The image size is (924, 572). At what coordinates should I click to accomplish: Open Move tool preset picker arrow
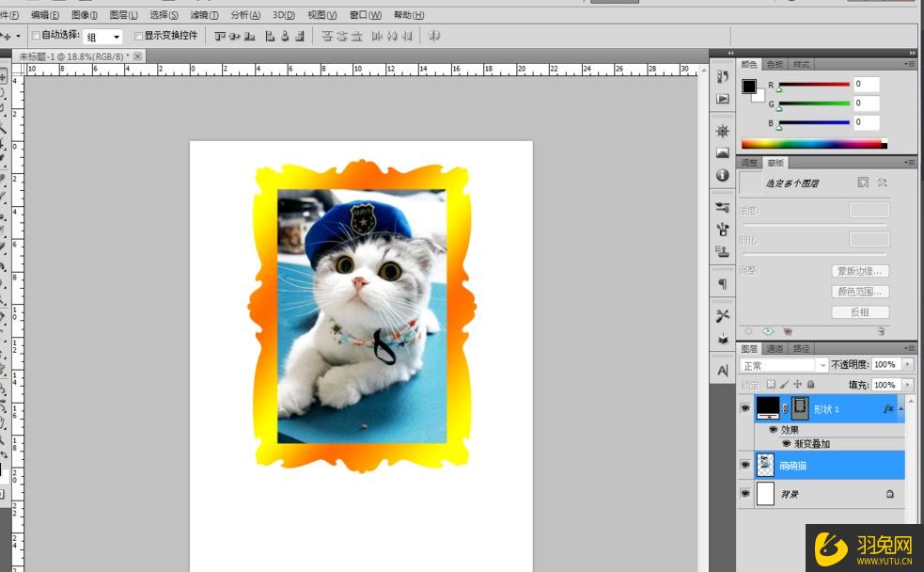tap(18, 36)
